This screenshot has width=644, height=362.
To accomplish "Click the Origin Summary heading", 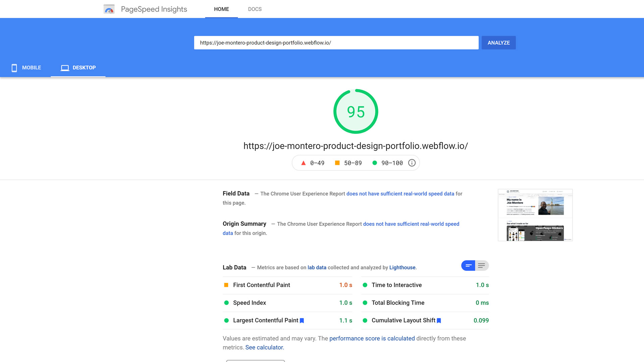I will [x=245, y=224].
